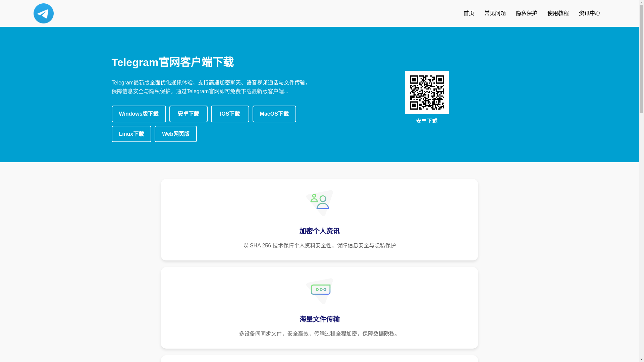Click the Telegram官网客户端下载 heading
Image resolution: width=644 pixels, height=362 pixels.
(172, 62)
